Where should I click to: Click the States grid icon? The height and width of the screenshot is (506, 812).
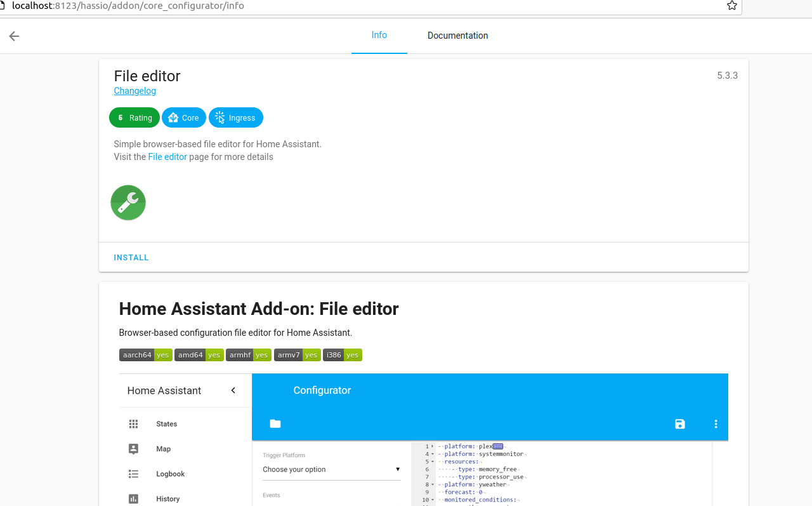[x=133, y=424]
